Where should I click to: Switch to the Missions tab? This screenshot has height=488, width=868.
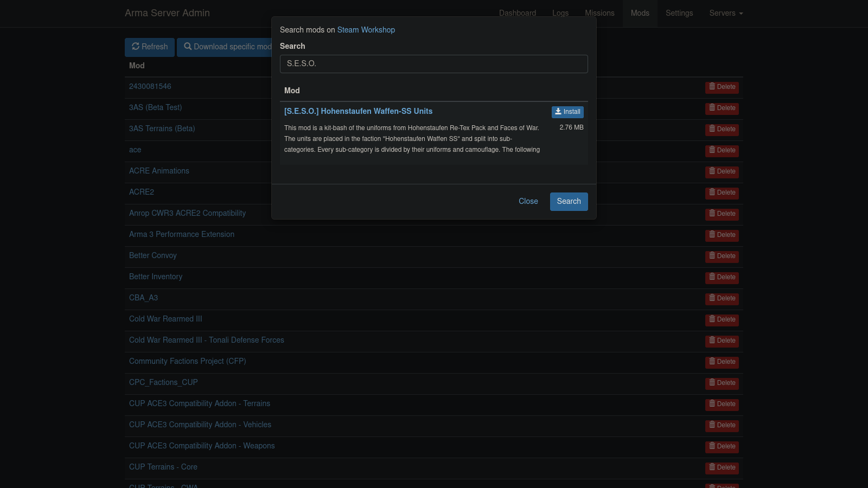[x=599, y=13]
